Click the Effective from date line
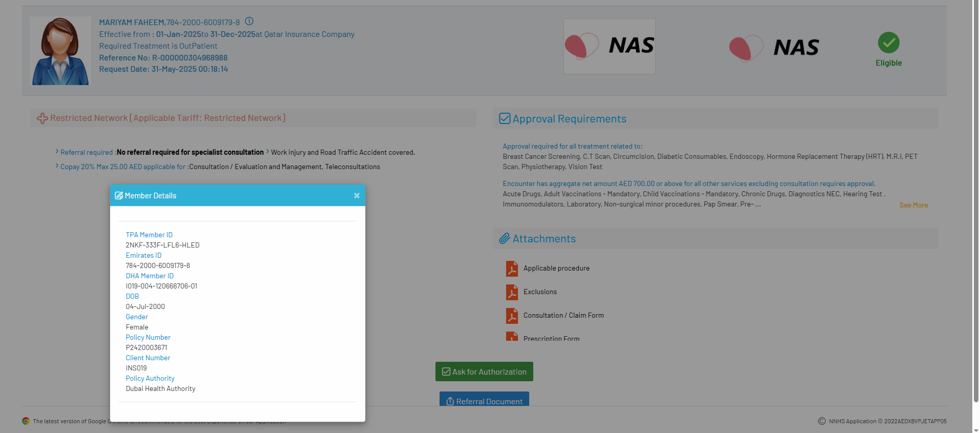 coord(227,34)
